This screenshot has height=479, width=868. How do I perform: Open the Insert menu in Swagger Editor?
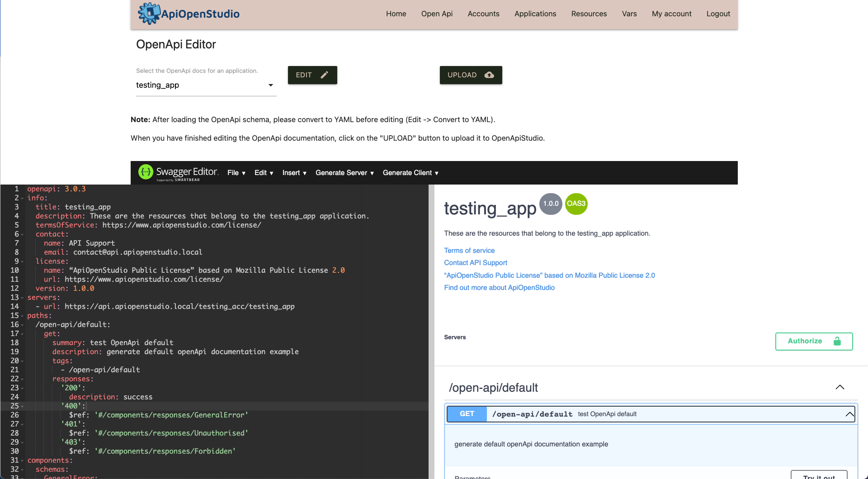(294, 173)
